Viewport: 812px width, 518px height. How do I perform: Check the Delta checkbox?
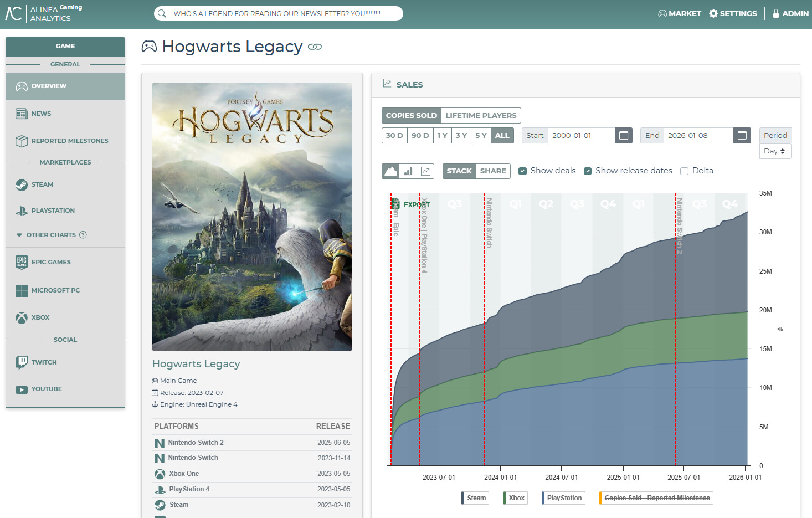[x=684, y=171]
